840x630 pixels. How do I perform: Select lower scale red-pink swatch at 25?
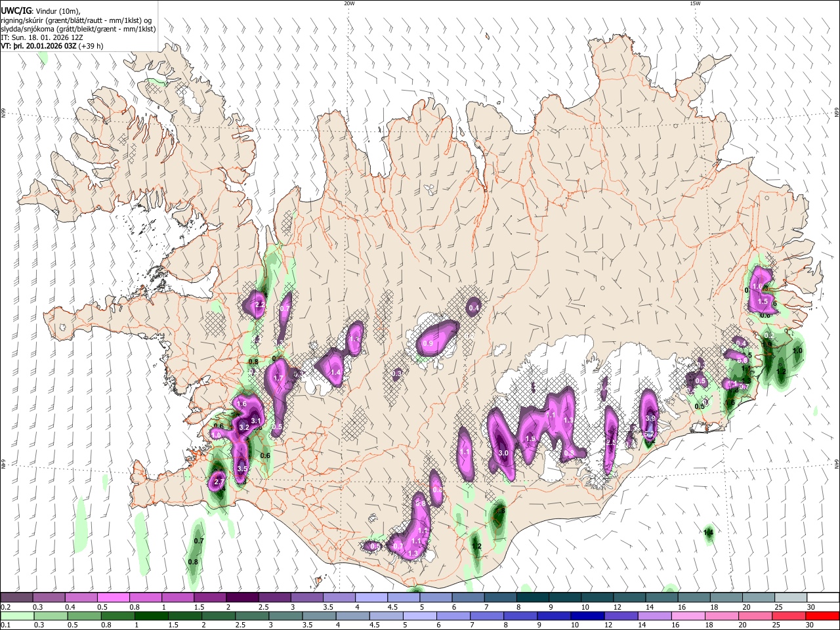[789, 616]
